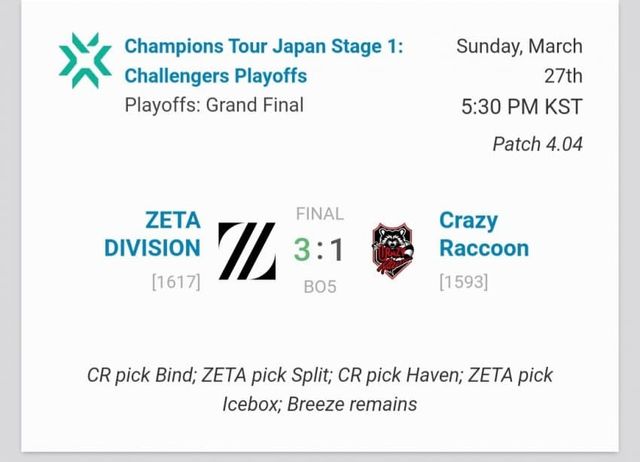Open Champions Tour Japan Stage 1 event link
This screenshot has width=640, height=462.
264,61
